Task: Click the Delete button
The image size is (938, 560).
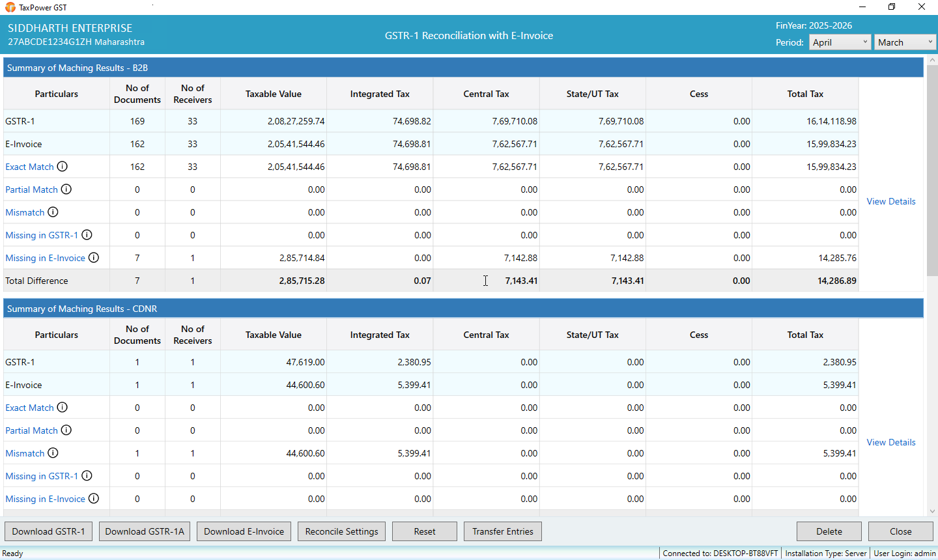Action: (x=829, y=531)
